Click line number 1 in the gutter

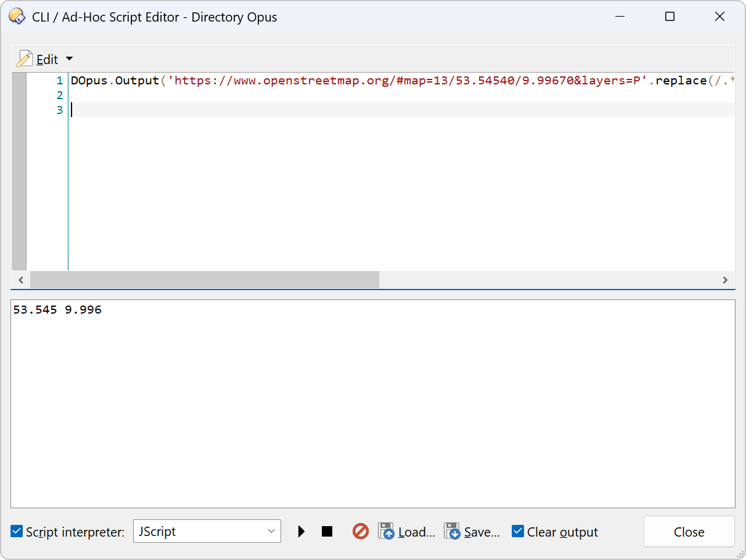point(60,81)
